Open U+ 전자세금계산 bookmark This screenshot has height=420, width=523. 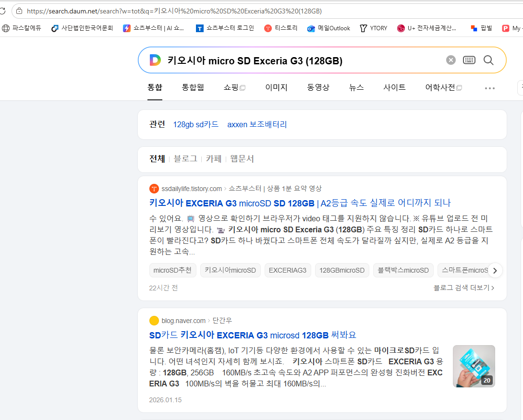[x=426, y=28]
